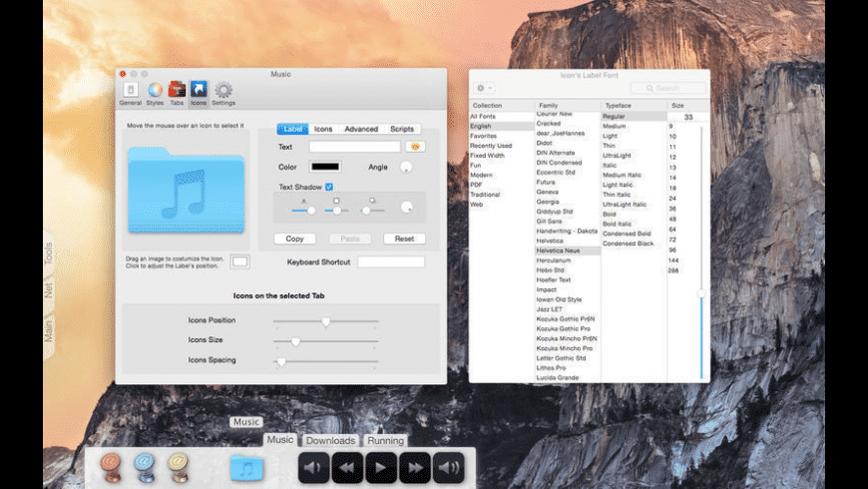Viewport: 868px width, 489px height.
Task: Uncheck the Text Shadow checkbox
Action: click(x=329, y=187)
